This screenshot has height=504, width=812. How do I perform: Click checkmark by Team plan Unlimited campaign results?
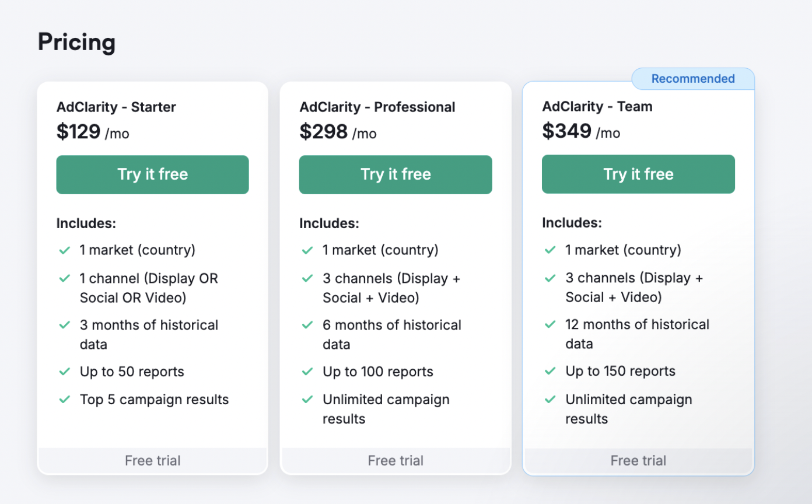[x=550, y=400]
